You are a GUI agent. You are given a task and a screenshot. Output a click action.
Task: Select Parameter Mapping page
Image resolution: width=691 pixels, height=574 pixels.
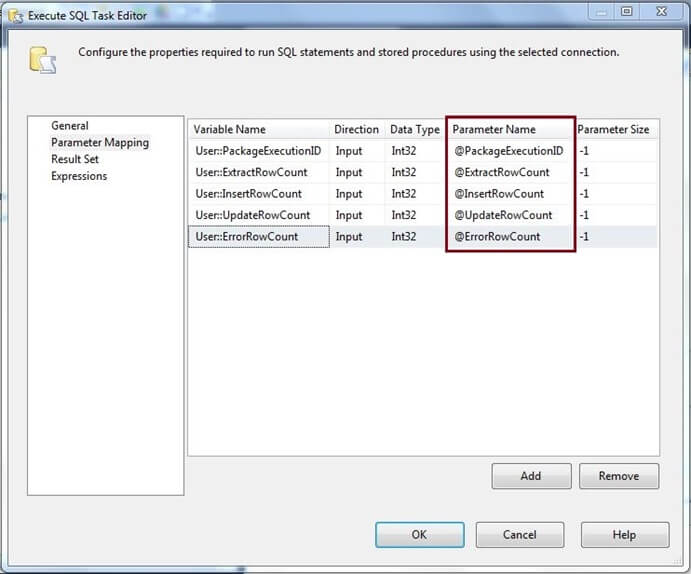pyautogui.click(x=100, y=143)
